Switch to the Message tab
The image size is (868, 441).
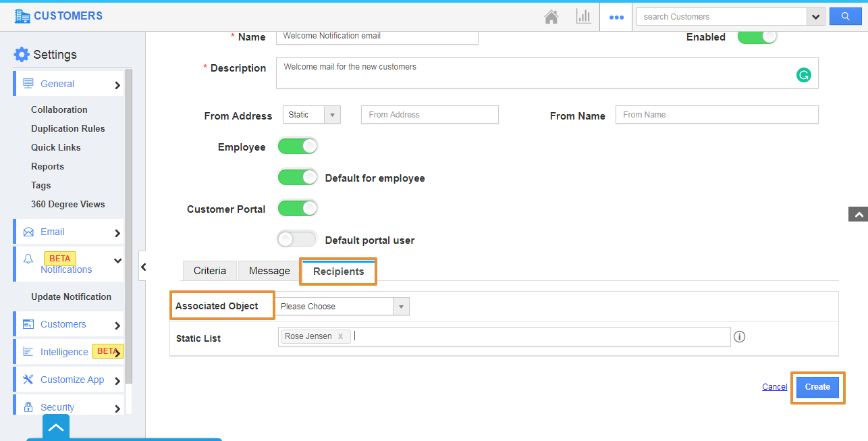coord(269,271)
